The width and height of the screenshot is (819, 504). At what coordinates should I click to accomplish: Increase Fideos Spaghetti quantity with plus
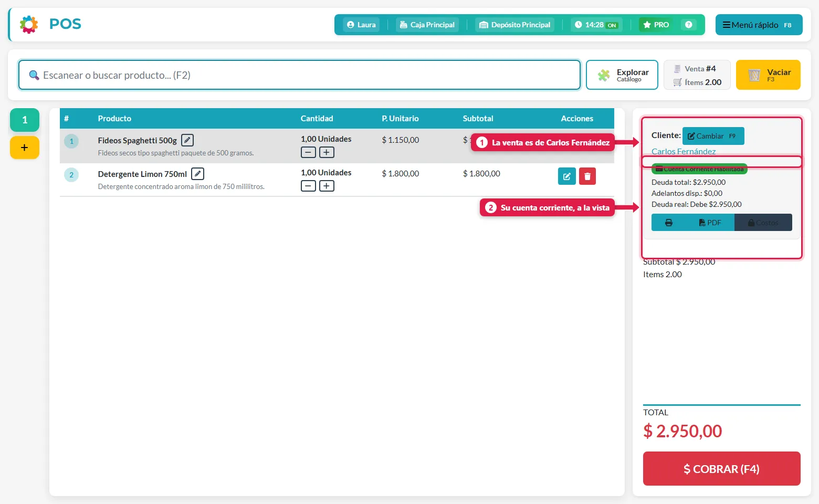327,152
